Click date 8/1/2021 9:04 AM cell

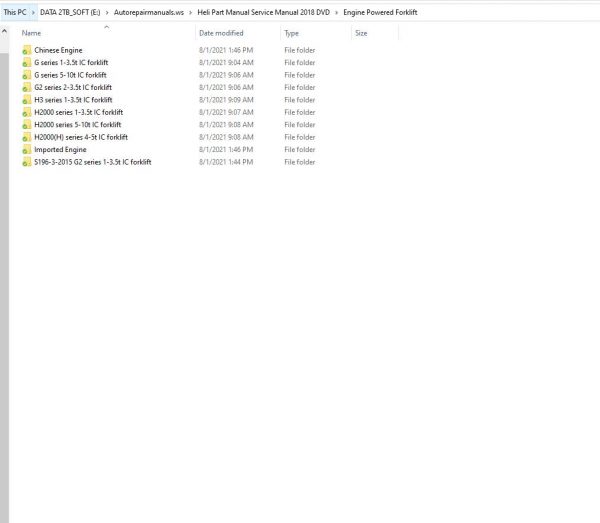(x=226, y=63)
